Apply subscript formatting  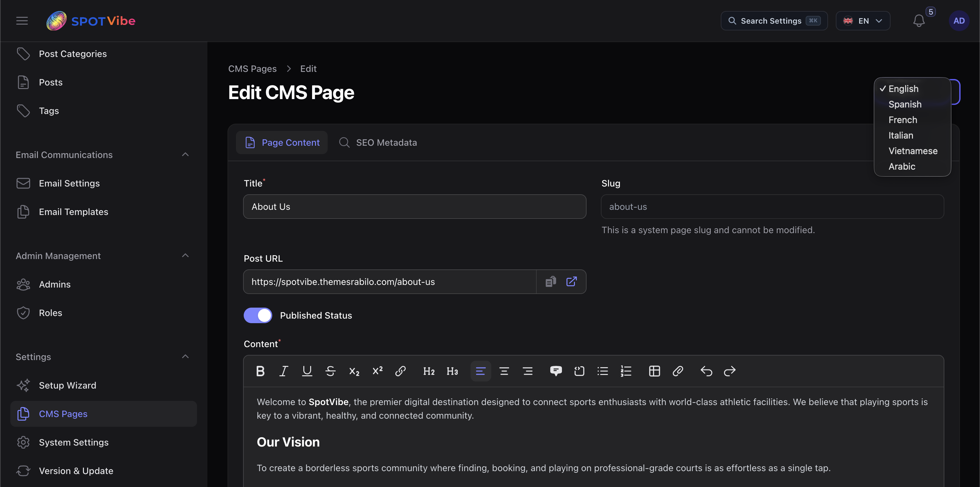pos(354,371)
